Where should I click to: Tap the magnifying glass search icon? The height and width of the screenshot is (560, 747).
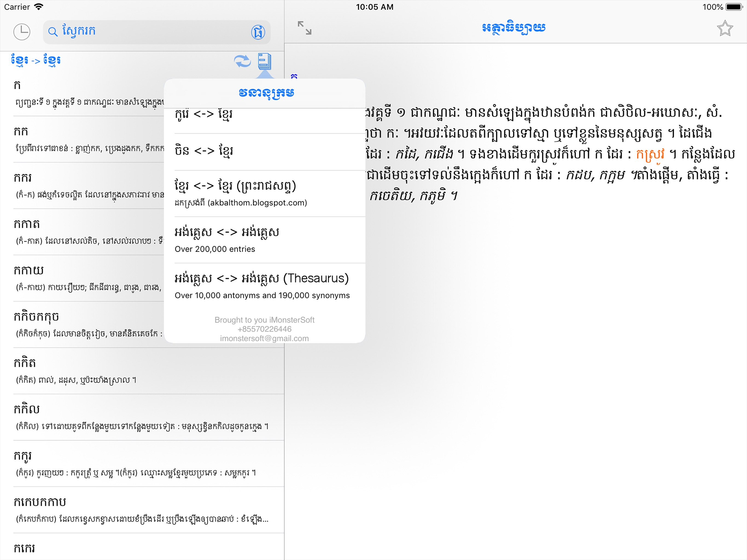click(53, 32)
